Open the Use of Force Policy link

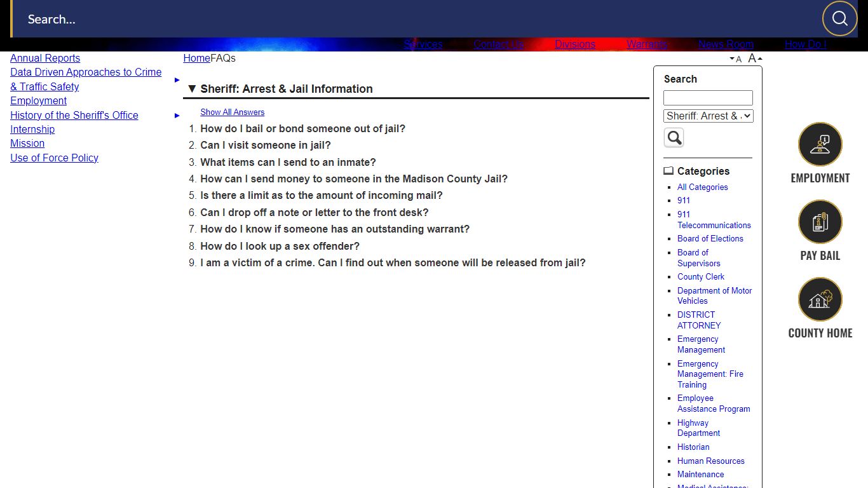[x=54, y=158]
